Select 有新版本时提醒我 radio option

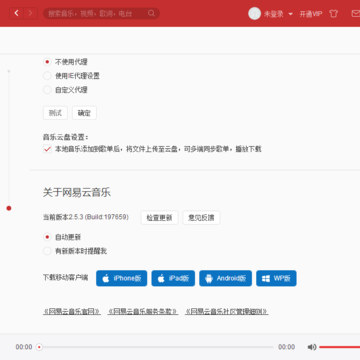[x=47, y=251]
